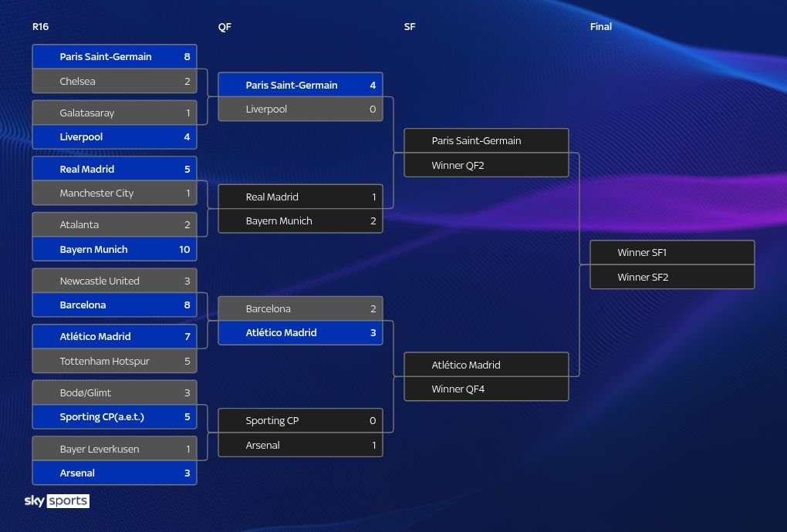Choose Atlético Madrid in the semi-final
This screenshot has height=532, width=787.
coord(485,365)
